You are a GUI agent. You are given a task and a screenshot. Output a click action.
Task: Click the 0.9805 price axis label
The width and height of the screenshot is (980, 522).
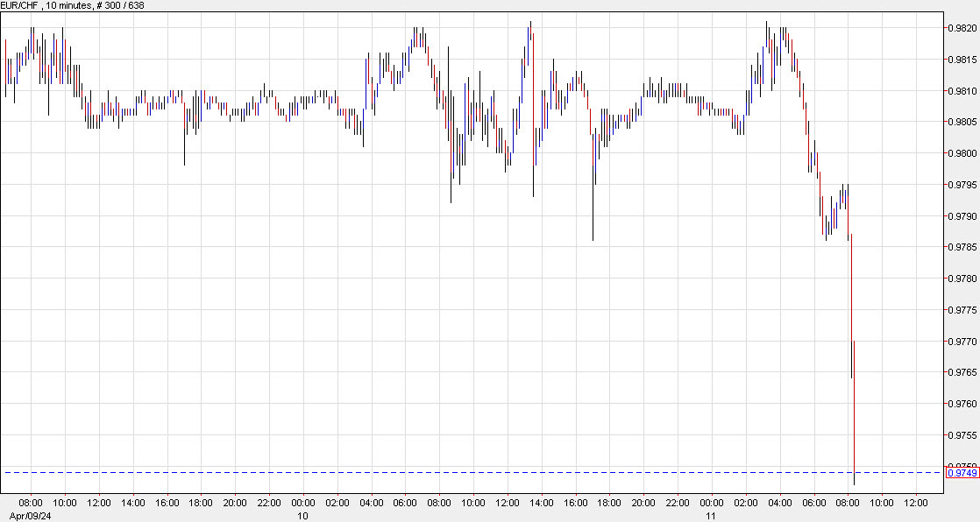pos(962,122)
